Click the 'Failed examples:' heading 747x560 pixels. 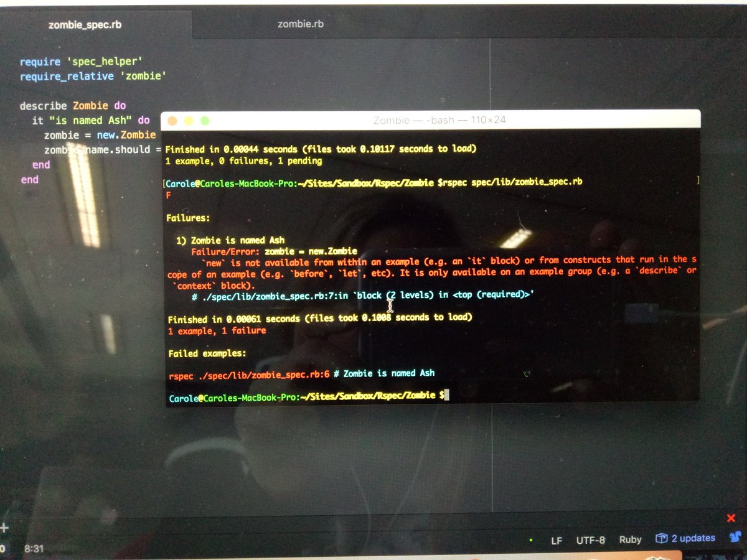[207, 353]
